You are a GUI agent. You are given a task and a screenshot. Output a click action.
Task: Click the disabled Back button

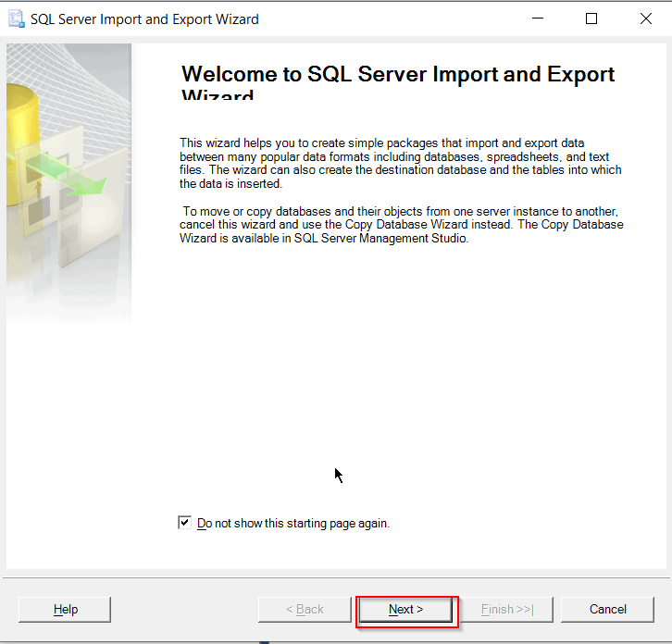(x=305, y=609)
